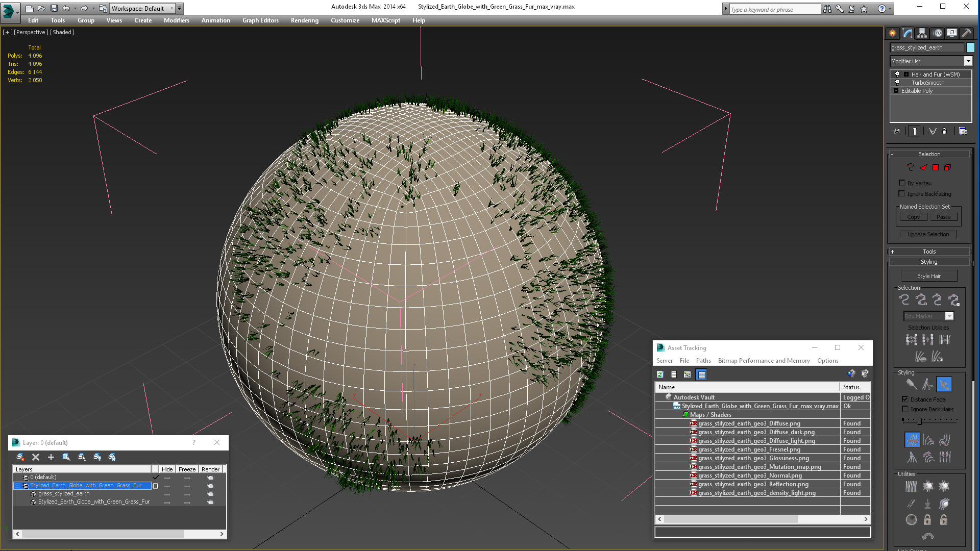
Task: Click Delete layer X icon in Layer dialog
Action: (x=36, y=457)
